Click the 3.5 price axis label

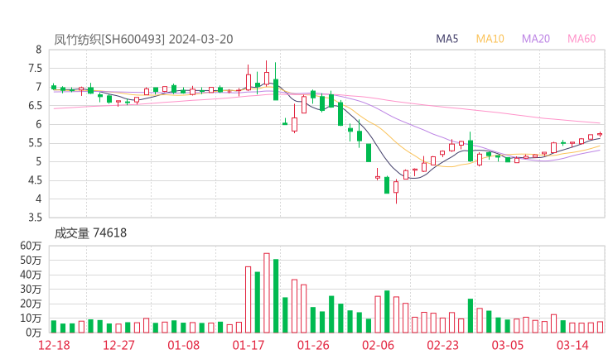[x=35, y=218]
